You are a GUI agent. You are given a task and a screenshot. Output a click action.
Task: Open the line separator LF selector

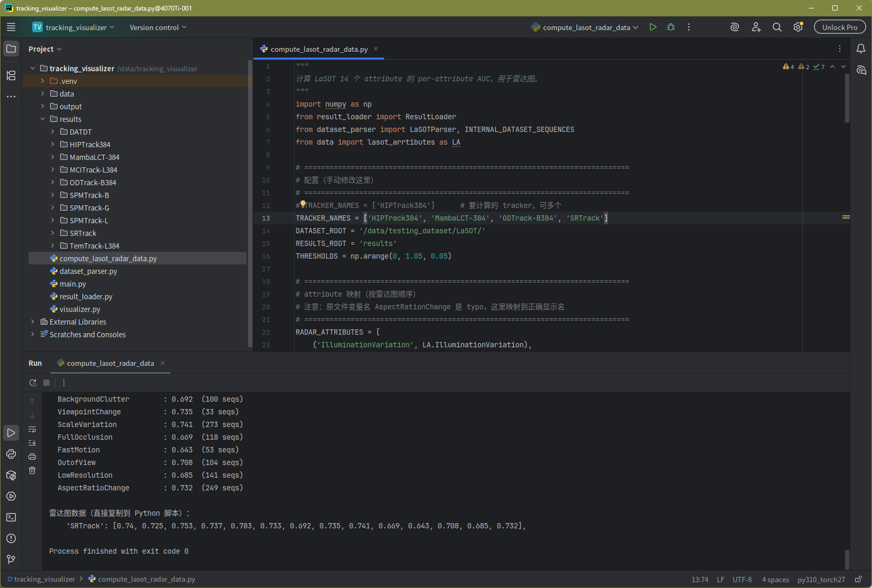coord(721,580)
